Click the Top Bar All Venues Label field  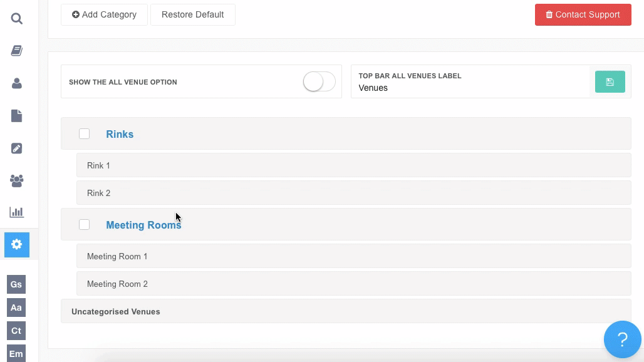point(470,88)
